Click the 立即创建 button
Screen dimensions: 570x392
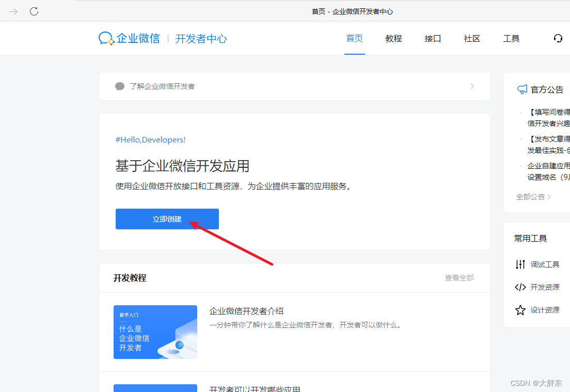167,219
